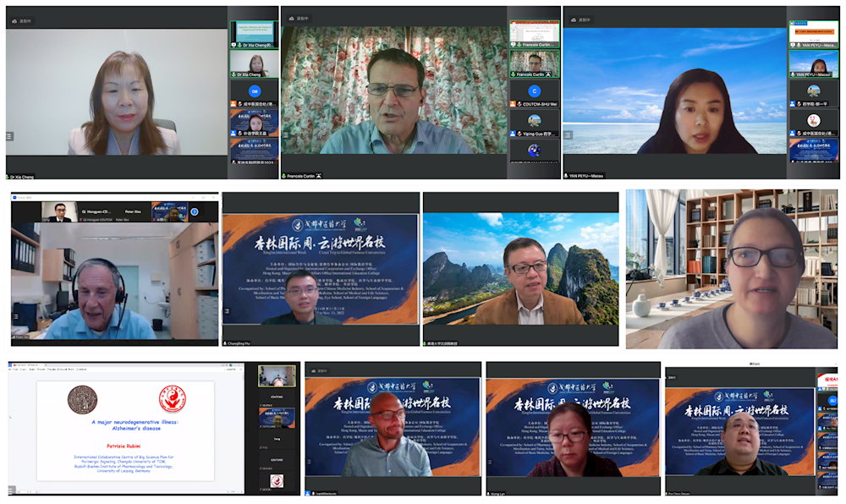Select the blue 'C' avatar for COUTCM-SHU Wei
The width and height of the screenshot is (846, 504).
click(x=534, y=91)
